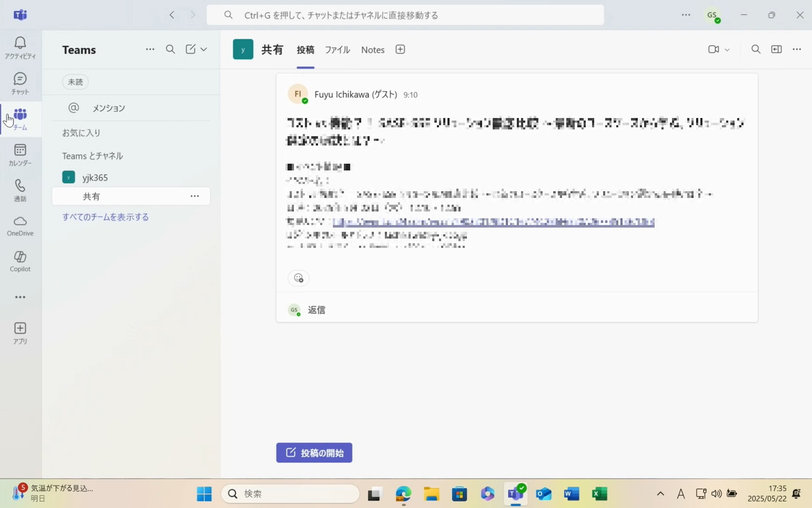Open channel header more options
The height and width of the screenshot is (508, 812).
[x=797, y=49]
